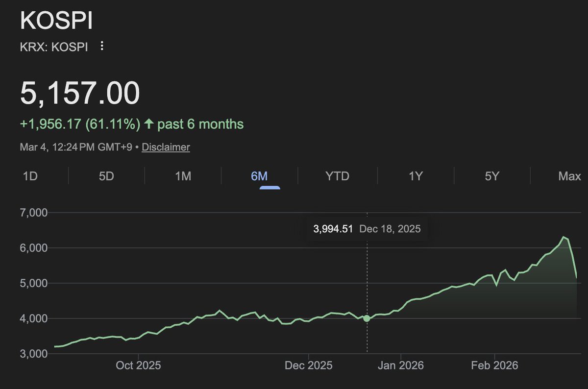This screenshot has width=588, height=389.
Task: Click the Dec 18, 2025 chart data point
Action: click(367, 318)
